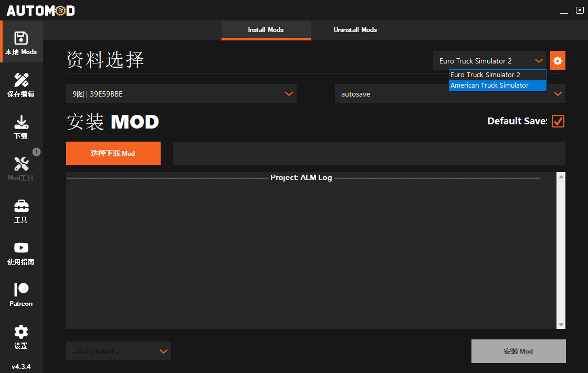Open the 工具 toolbox section

pos(21,211)
